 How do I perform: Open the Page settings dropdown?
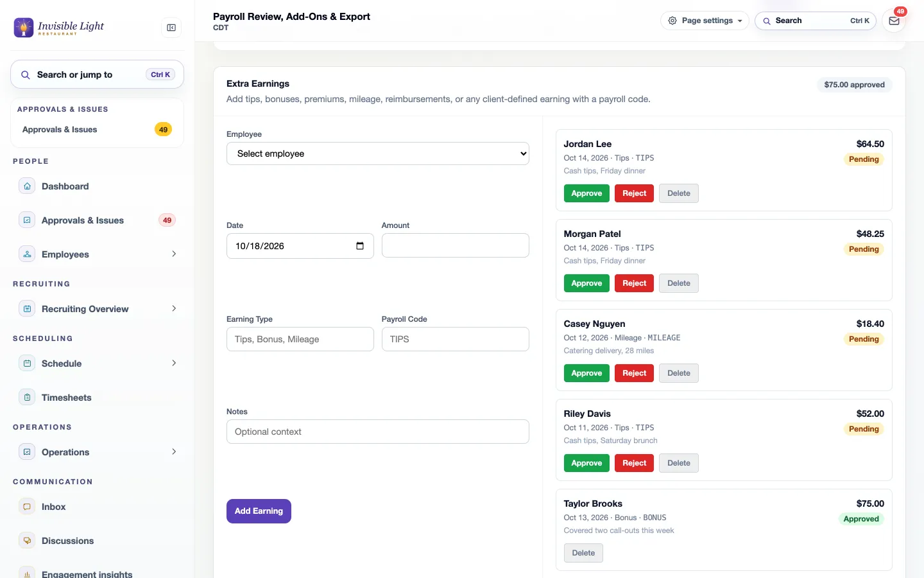tap(705, 21)
